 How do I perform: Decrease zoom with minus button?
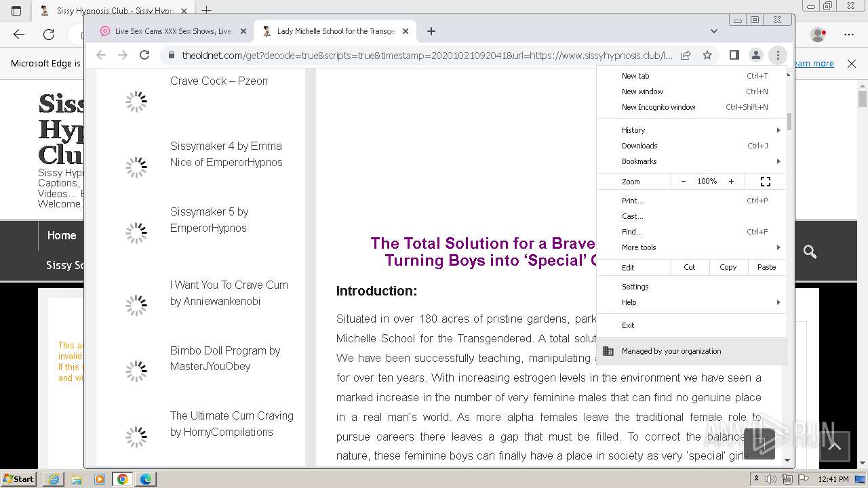coord(683,182)
